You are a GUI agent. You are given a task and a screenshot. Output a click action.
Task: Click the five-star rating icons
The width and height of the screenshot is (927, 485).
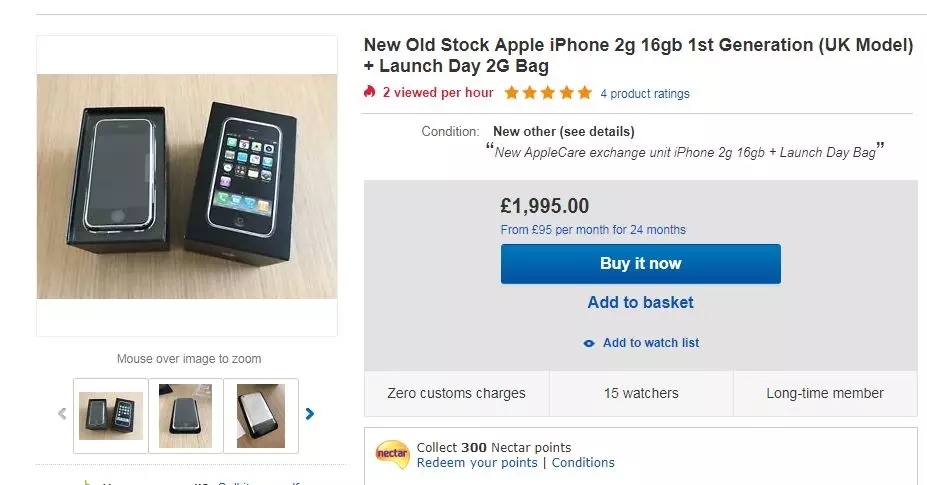548,93
